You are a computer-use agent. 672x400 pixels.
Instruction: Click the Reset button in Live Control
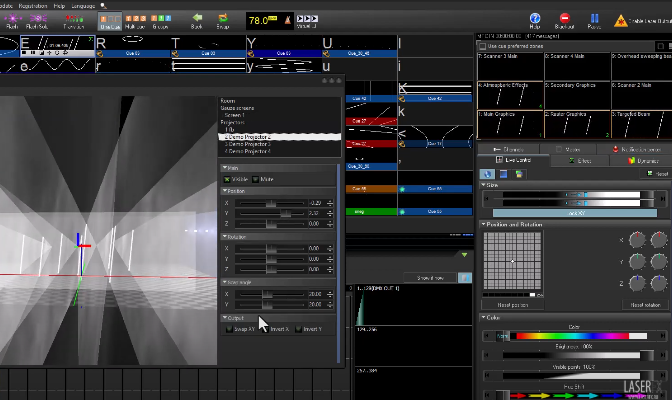(x=658, y=174)
